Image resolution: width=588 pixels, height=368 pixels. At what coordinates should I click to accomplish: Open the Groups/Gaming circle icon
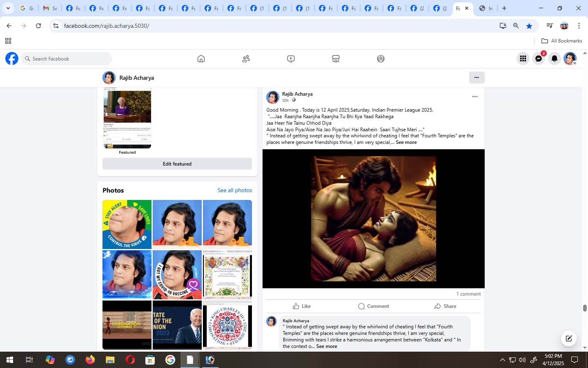pos(381,59)
